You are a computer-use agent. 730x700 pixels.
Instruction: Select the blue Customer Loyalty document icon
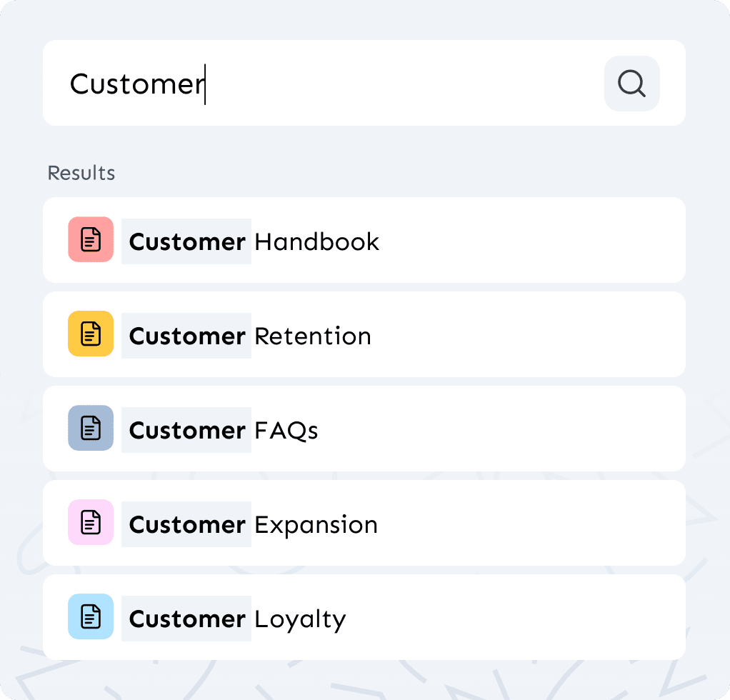[x=91, y=616]
